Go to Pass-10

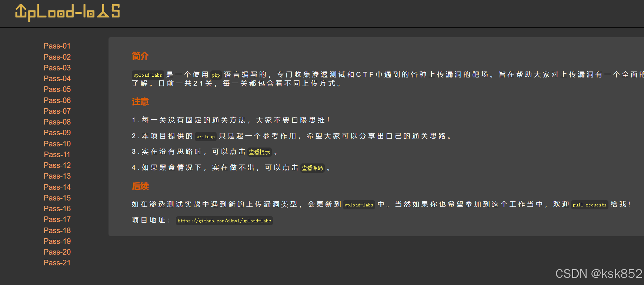[57, 144]
